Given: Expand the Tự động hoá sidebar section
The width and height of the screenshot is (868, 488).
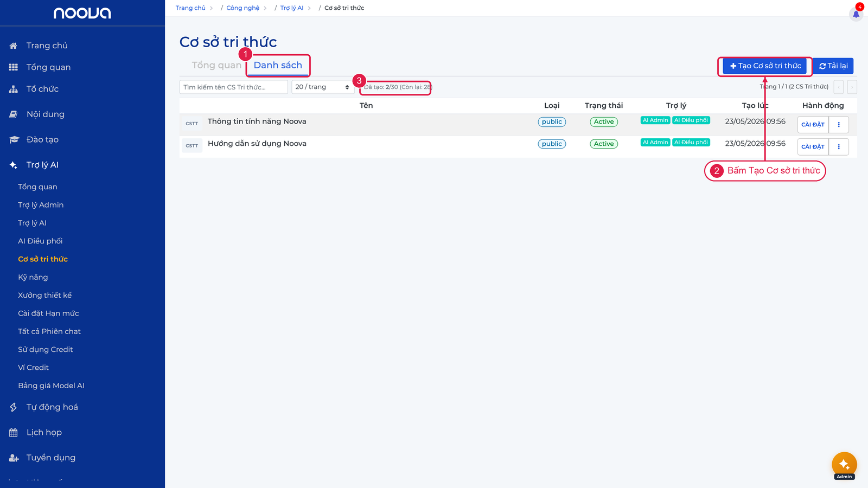Looking at the screenshot, I should (52, 407).
